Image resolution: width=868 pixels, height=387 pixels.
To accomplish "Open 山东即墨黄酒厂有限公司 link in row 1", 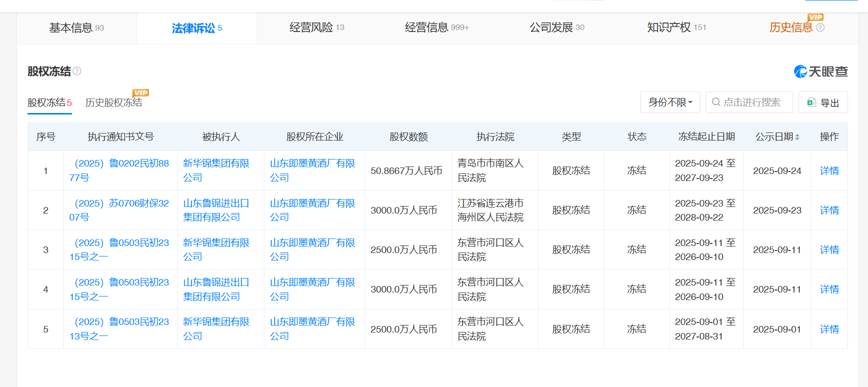I will coord(313,170).
